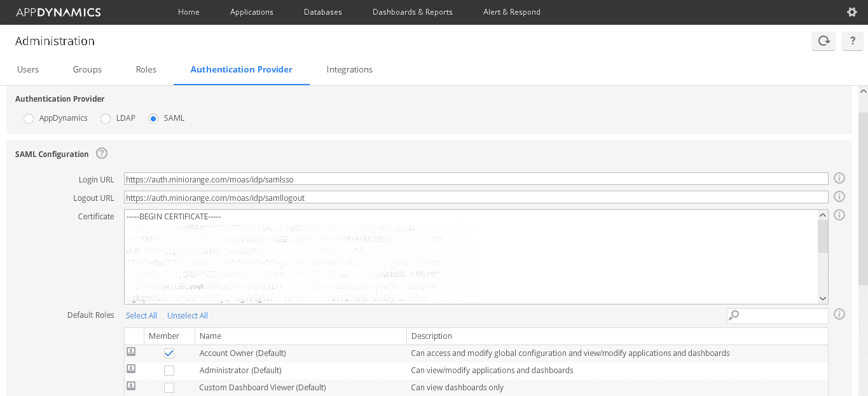868x396 pixels.
Task: Select the SAML radio button
Action: coord(153,119)
